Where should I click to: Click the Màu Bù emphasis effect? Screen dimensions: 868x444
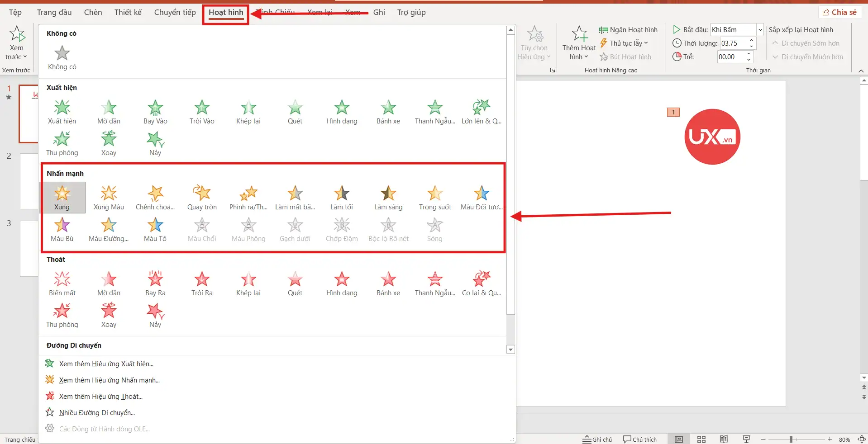(x=62, y=229)
